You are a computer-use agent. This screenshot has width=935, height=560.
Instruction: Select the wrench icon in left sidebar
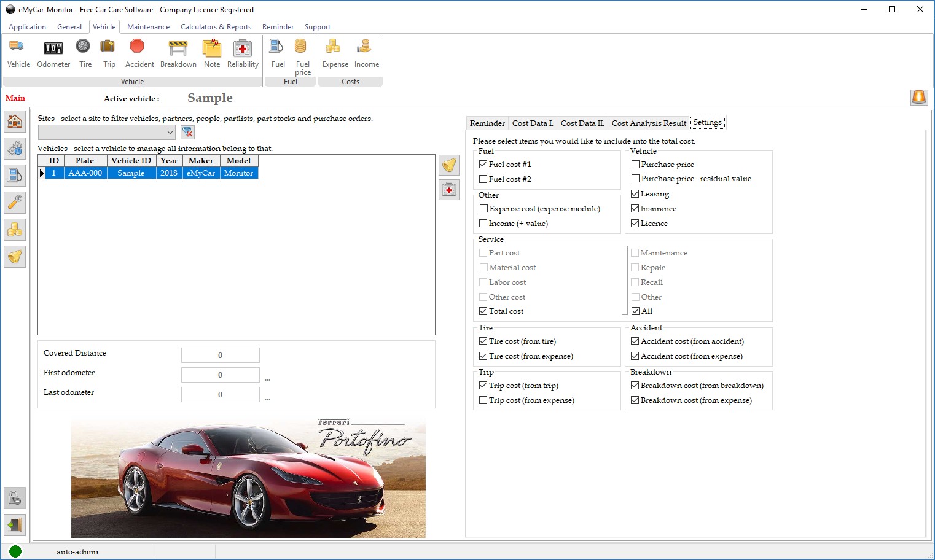click(14, 202)
